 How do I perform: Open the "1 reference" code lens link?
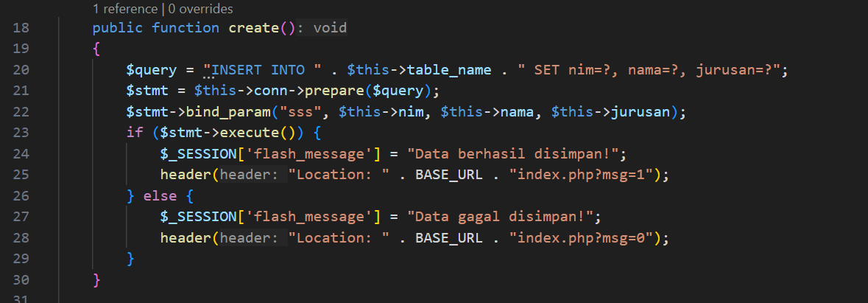point(122,10)
